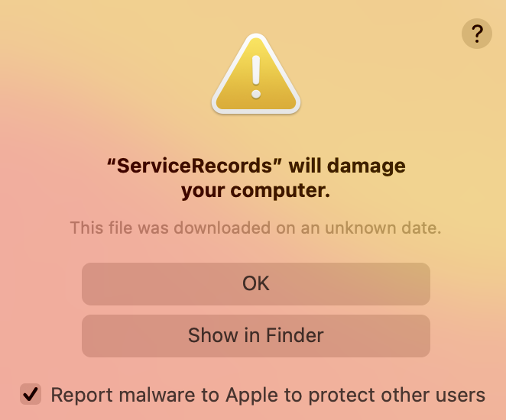Screen dimensions: 506x420
Task: Reveal ServiceRecords file in Finder
Action: 256,335
